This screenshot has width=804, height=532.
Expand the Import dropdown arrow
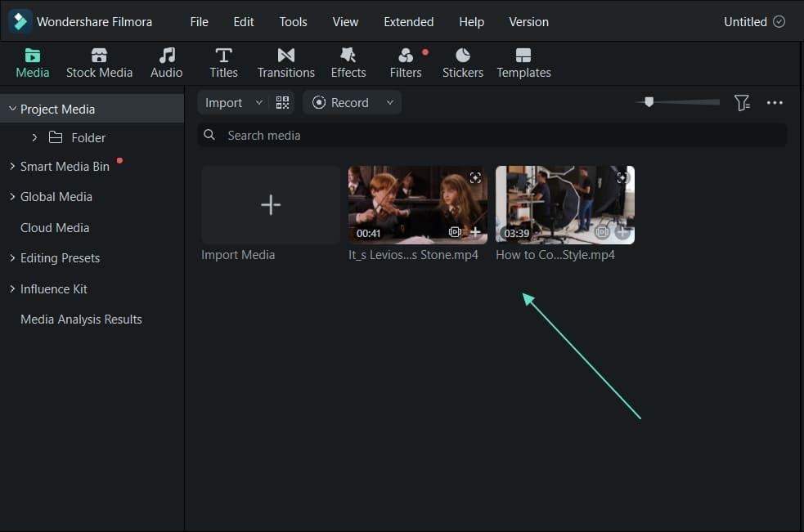[259, 102]
